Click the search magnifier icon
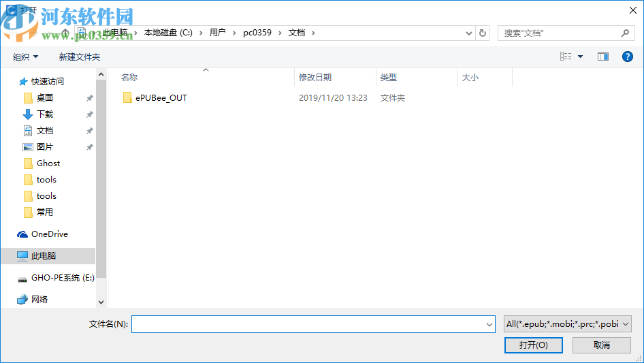644x363 pixels. [625, 33]
